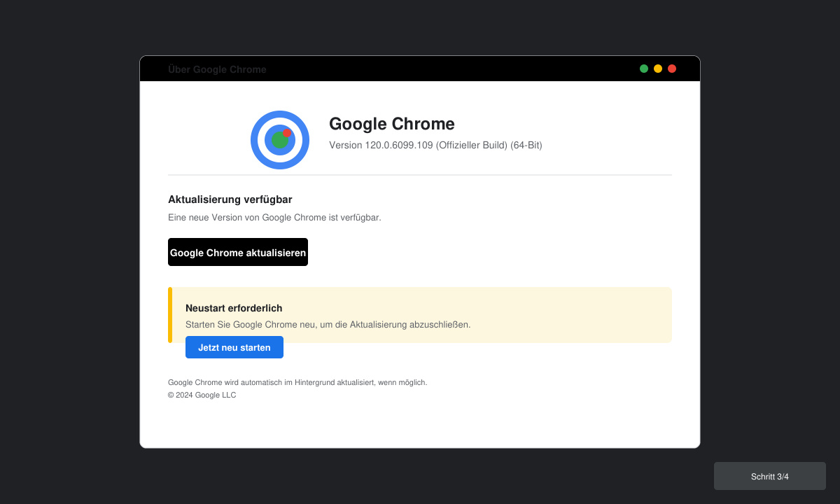Screen dimensions: 840x504
Task: Click 'Google Chrome aktualisieren' button
Action: 238,252
